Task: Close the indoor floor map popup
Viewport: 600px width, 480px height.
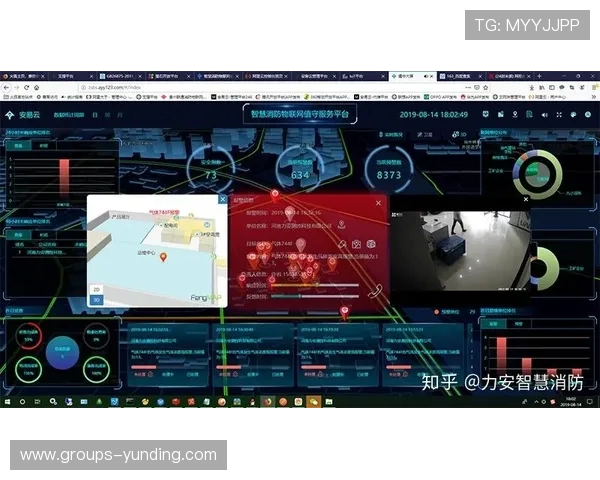Action: 222,199
